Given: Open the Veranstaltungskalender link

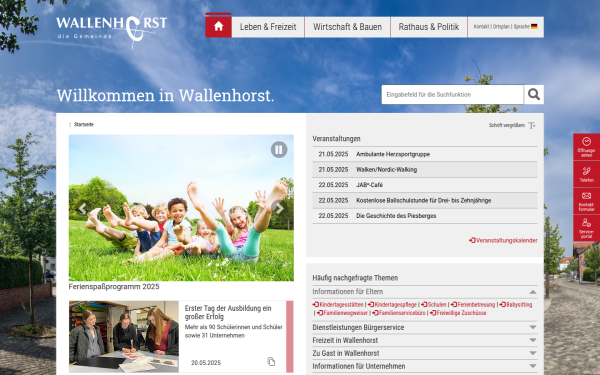Looking at the screenshot, I should point(503,240).
